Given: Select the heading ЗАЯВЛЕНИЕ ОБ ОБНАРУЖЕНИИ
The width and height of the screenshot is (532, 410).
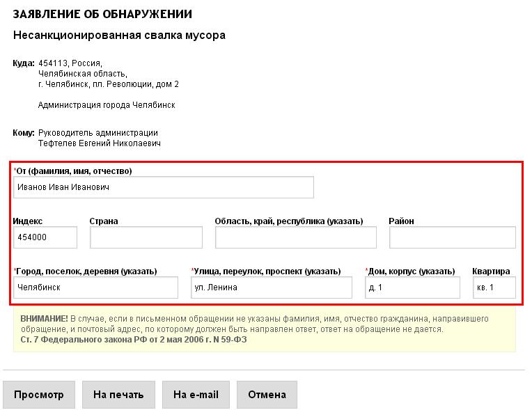Looking at the screenshot, I should [x=102, y=14].
